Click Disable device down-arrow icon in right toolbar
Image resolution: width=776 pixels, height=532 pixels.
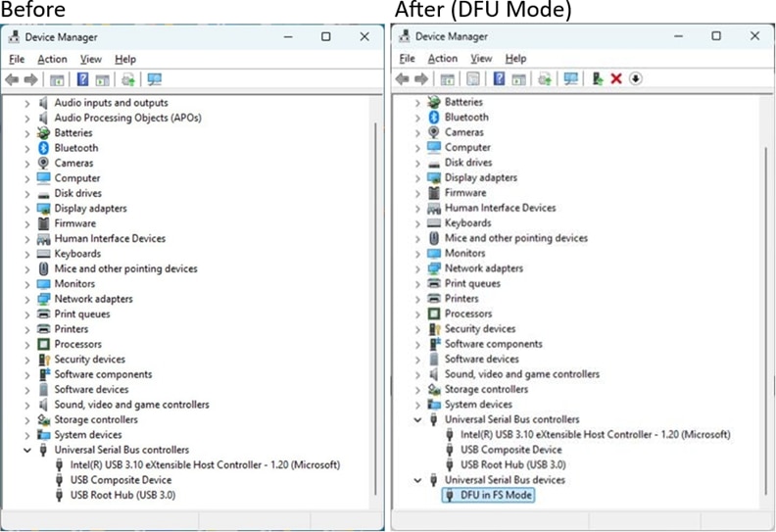pyautogui.click(x=636, y=78)
